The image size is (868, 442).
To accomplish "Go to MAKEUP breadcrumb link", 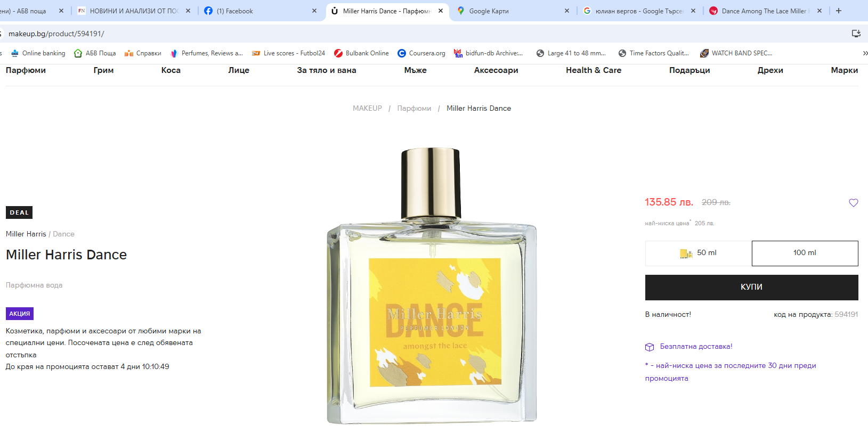I will (x=367, y=108).
